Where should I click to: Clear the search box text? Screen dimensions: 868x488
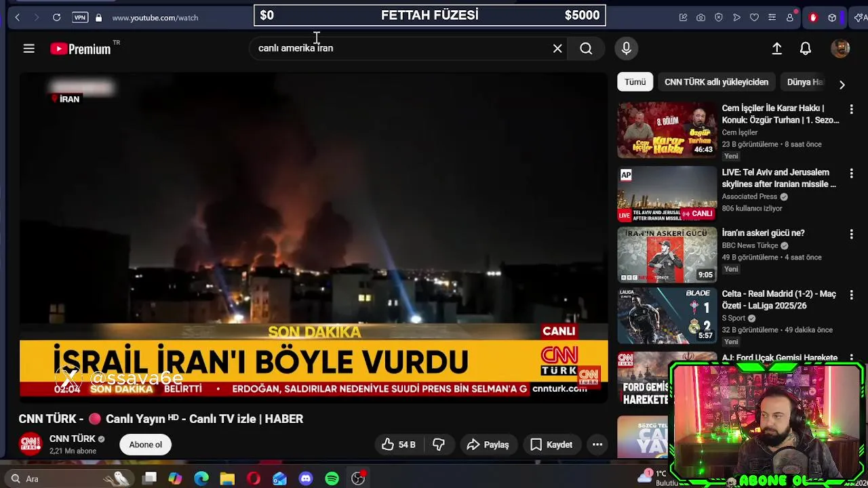click(x=557, y=48)
